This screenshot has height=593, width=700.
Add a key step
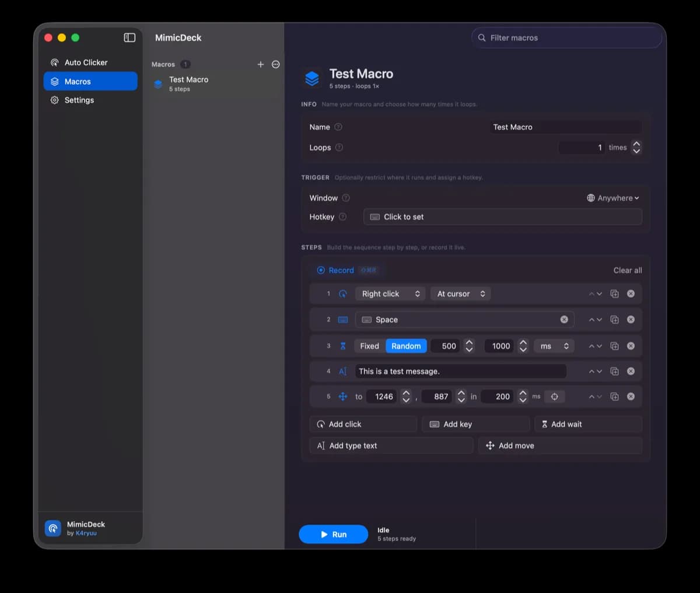point(475,424)
